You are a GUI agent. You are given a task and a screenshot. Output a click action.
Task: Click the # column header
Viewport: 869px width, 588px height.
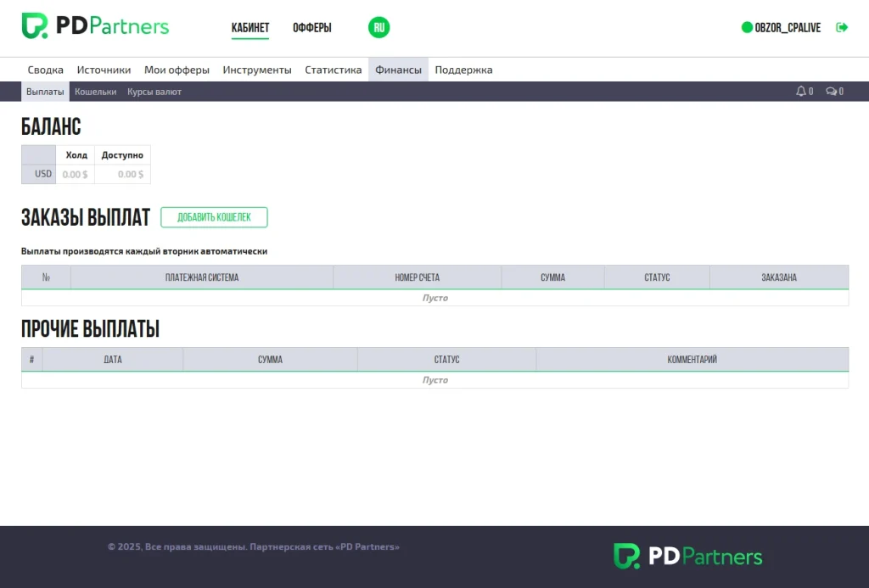click(31, 359)
